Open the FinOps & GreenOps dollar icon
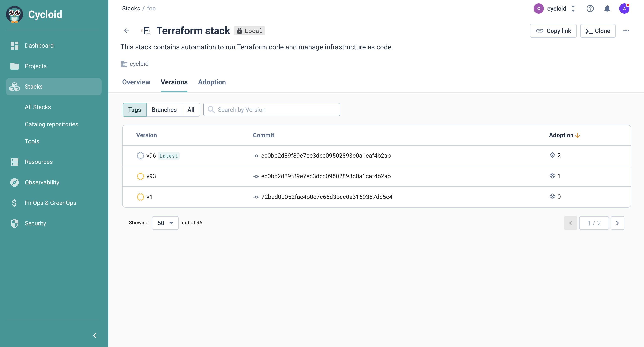The width and height of the screenshot is (644, 347). (15, 203)
